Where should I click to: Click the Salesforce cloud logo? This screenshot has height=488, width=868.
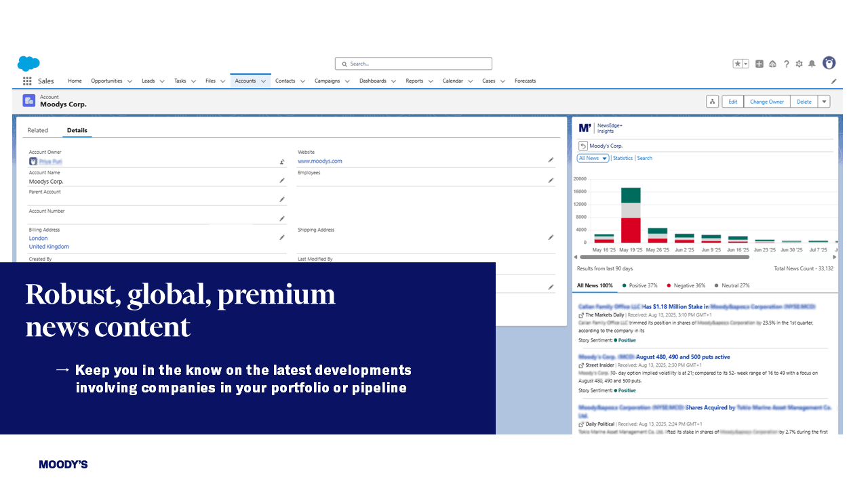(x=28, y=64)
